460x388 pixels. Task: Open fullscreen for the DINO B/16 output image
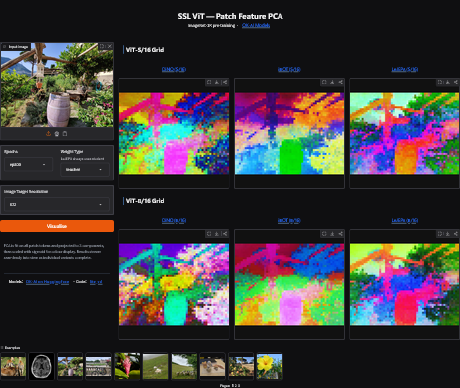coord(209,234)
